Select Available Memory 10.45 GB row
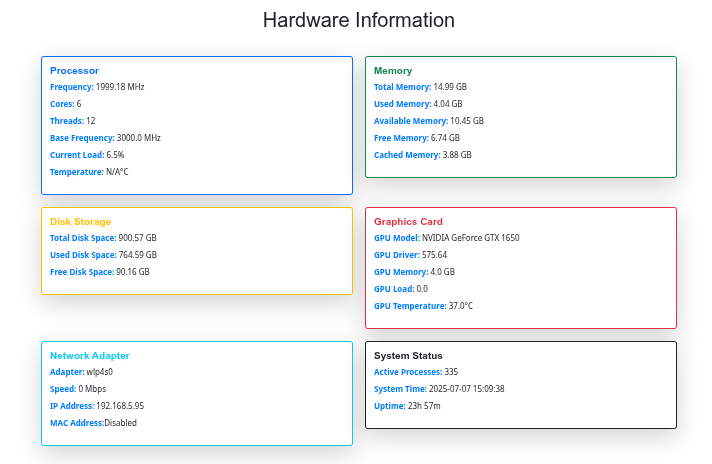Viewport: 712px width, 464px height. click(429, 121)
